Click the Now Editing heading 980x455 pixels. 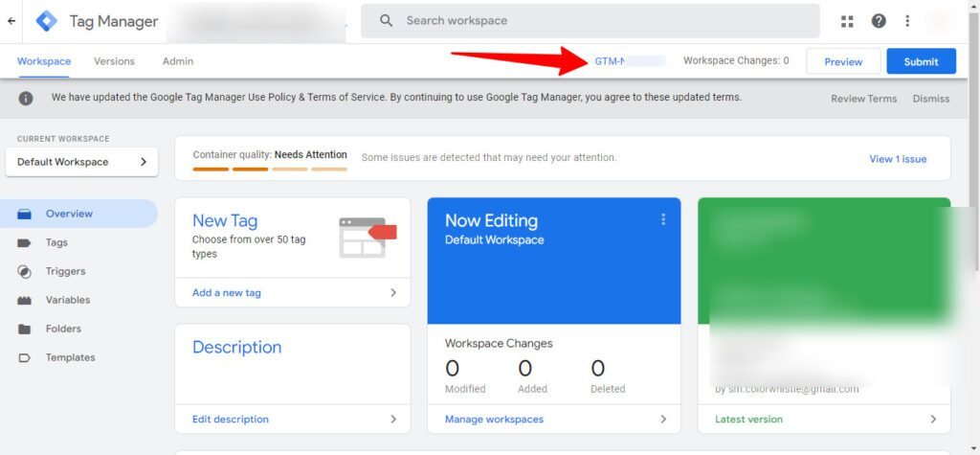click(491, 220)
